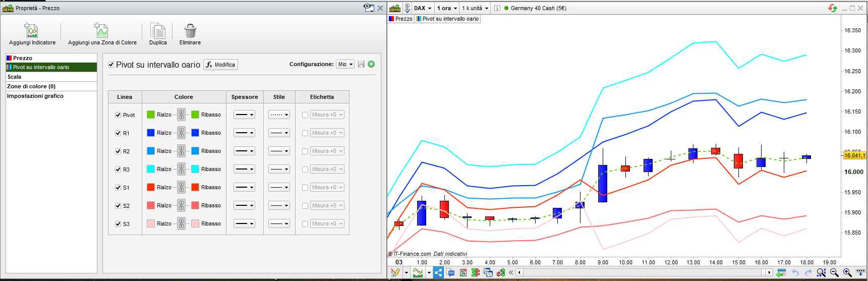Click the zoom out magnifier icon
868x281 pixels.
(834, 272)
